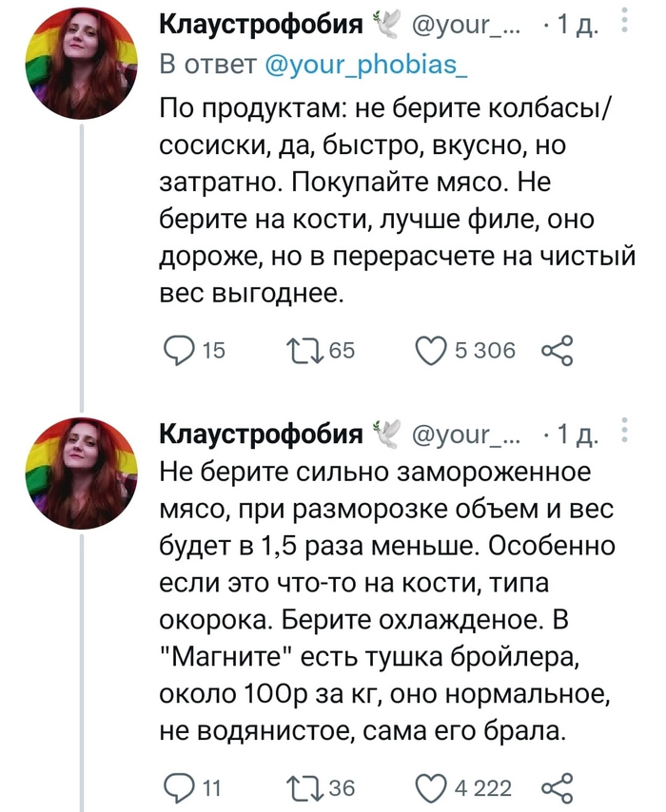Open more options on the колбасы tweet

click(623, 21)
